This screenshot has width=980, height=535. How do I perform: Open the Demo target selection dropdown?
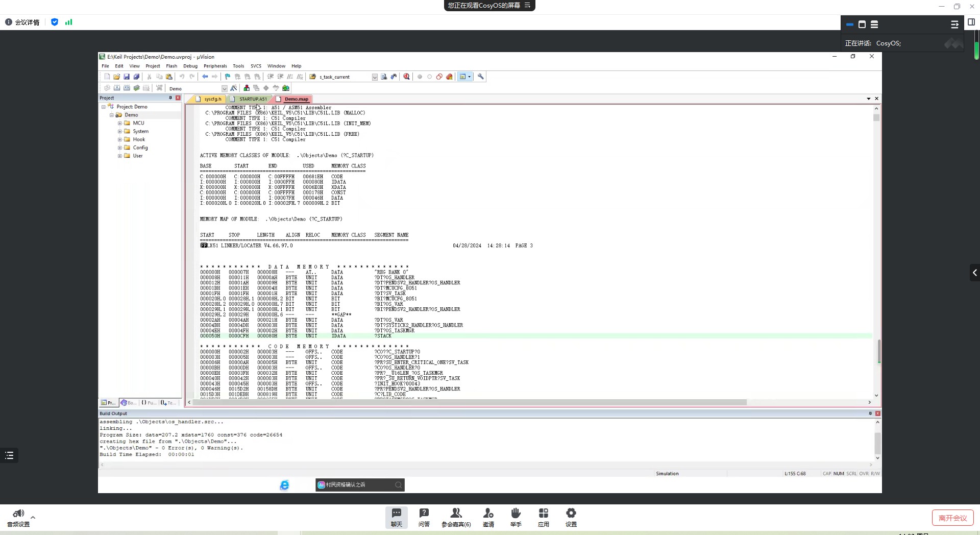click(x=224, y=88)
